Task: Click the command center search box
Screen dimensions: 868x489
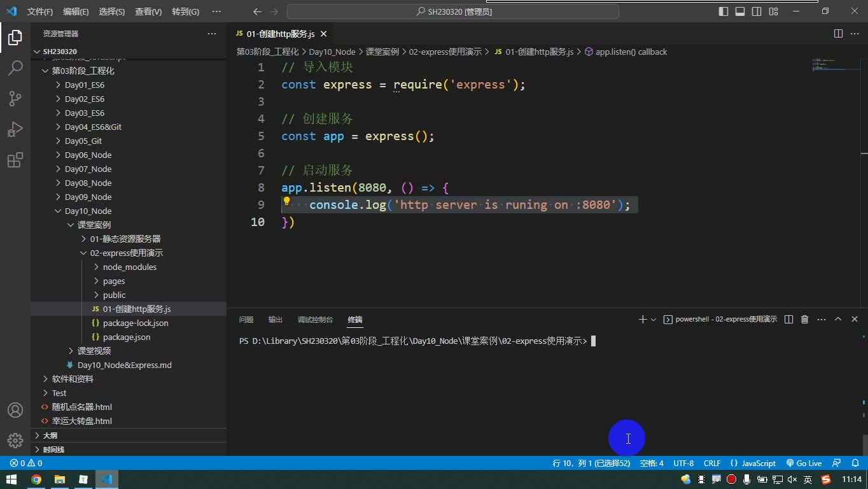Action: [x=453, y=11]
